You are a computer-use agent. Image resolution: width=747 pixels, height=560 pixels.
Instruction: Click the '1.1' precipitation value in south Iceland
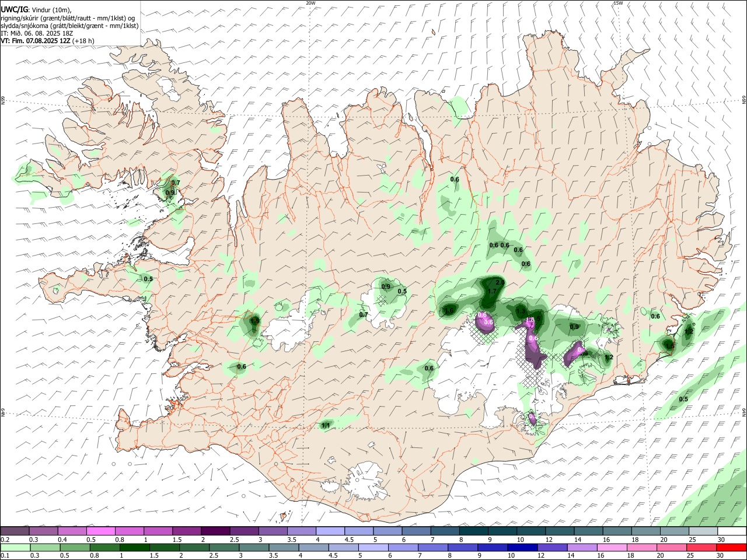(x=326, y=425)
